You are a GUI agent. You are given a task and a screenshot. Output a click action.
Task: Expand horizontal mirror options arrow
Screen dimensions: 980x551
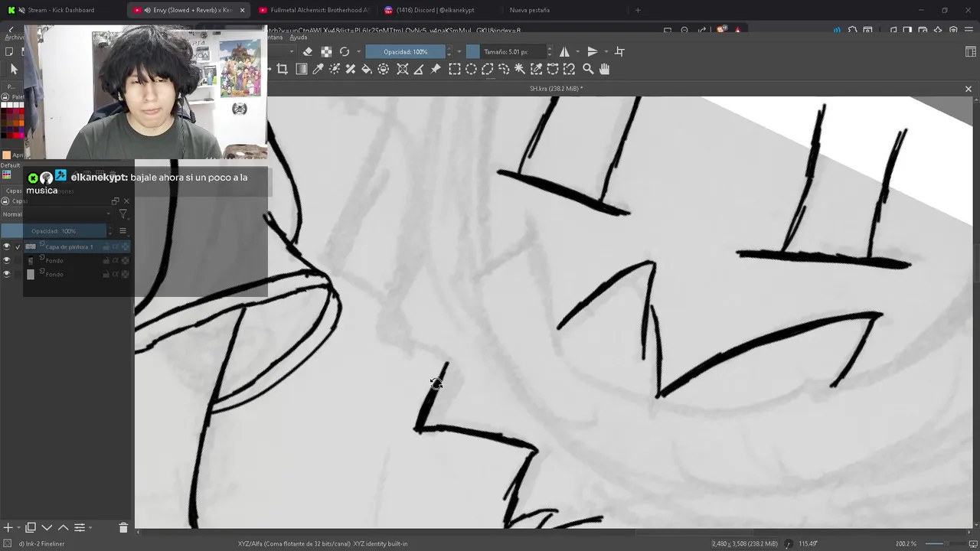pos(577,51)
